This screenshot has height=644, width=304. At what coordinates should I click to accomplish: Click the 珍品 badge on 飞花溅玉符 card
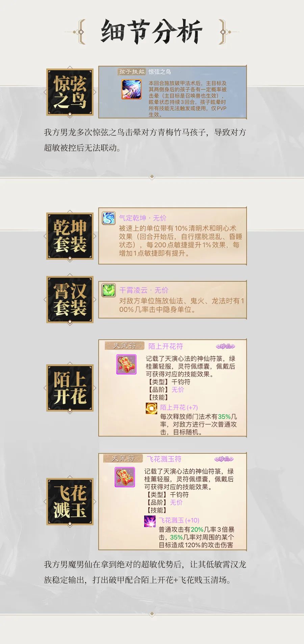[224, 459]
